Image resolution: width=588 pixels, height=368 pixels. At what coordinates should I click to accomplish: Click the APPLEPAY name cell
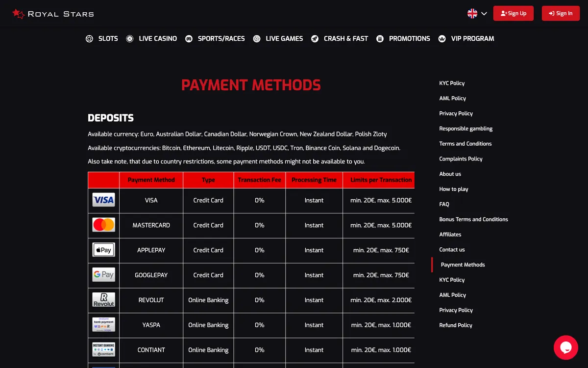coord(151,251)
